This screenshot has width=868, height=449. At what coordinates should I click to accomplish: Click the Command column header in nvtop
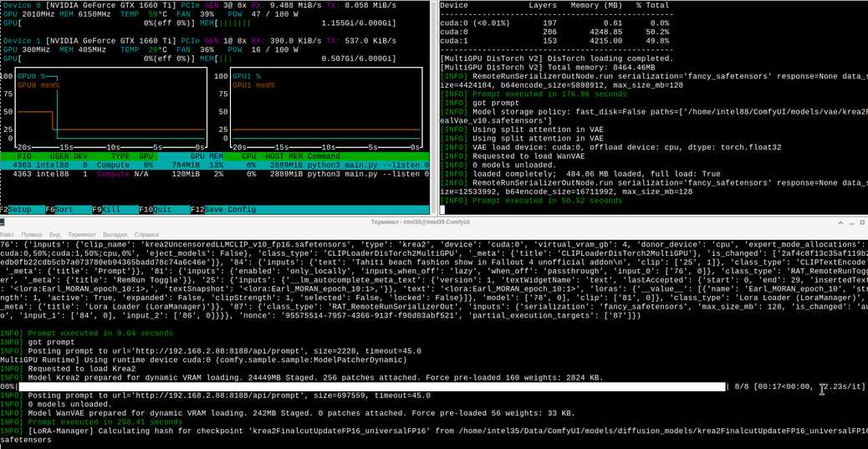point(324,156)
